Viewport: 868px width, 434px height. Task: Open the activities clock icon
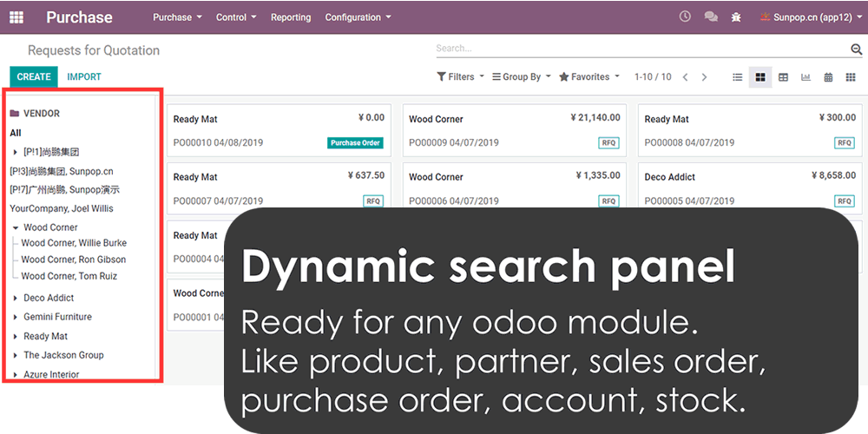(685, 16)
